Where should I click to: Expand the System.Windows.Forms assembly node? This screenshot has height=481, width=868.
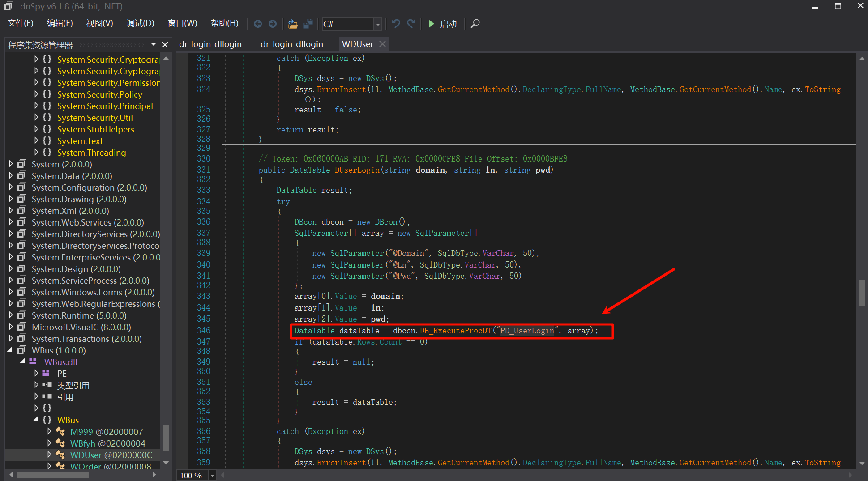pyautogui.click(x=11, y=292)
